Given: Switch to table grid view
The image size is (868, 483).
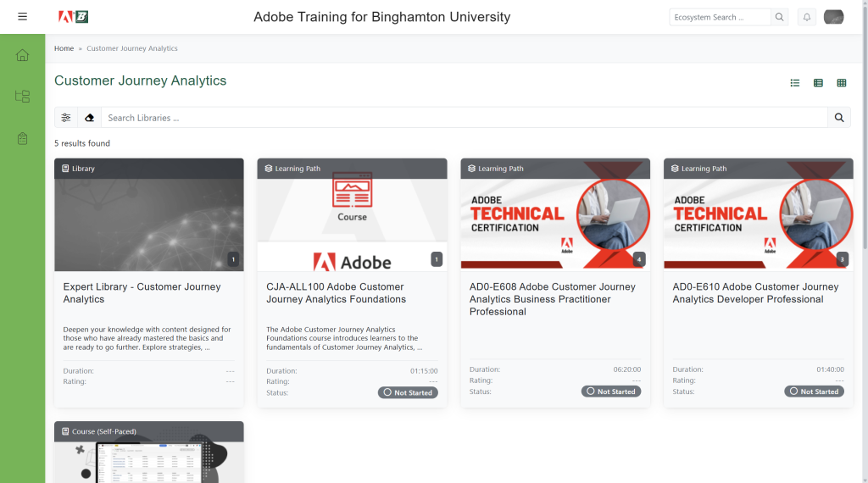Looking at the screenshot, I should (841, 83).
